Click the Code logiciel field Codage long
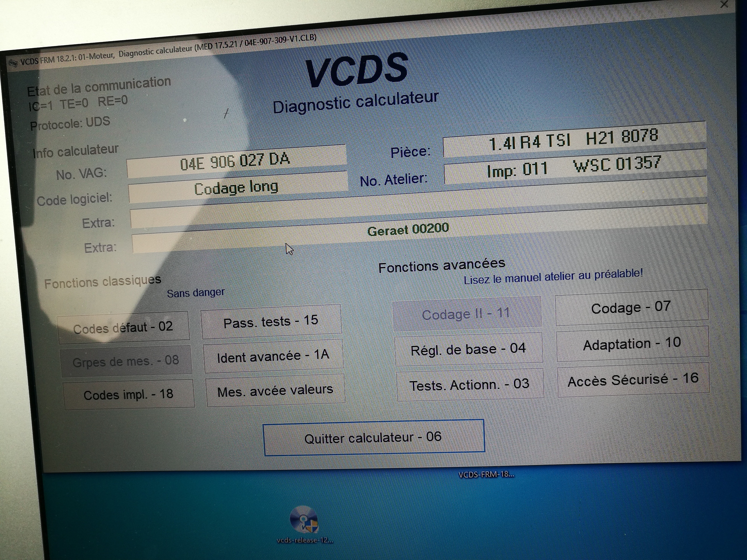The height and width of the screenshot is (560, 747). click(236, 188)
